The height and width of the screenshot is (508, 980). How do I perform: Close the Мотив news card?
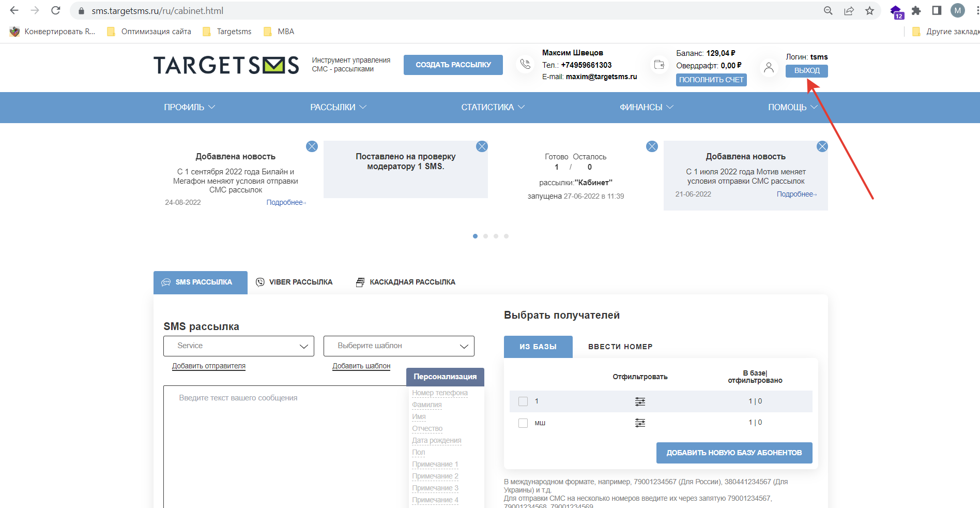tap(822, 146)
